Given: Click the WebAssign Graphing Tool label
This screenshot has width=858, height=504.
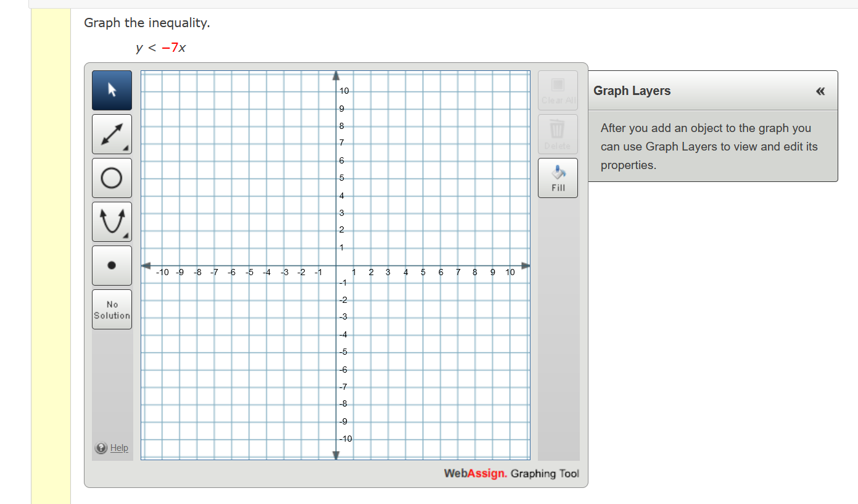Looking at the screenshot, I should coord(511,474).
